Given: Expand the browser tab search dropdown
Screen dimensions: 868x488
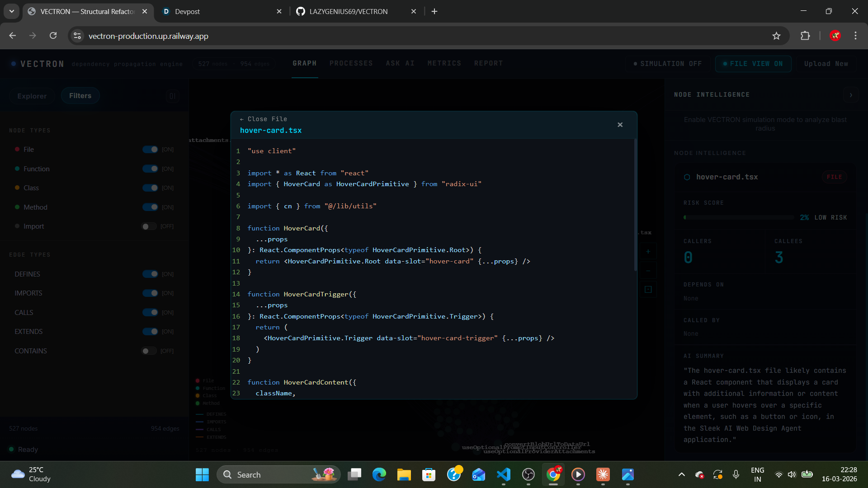Looking at the screenshot, I should 11,11.
